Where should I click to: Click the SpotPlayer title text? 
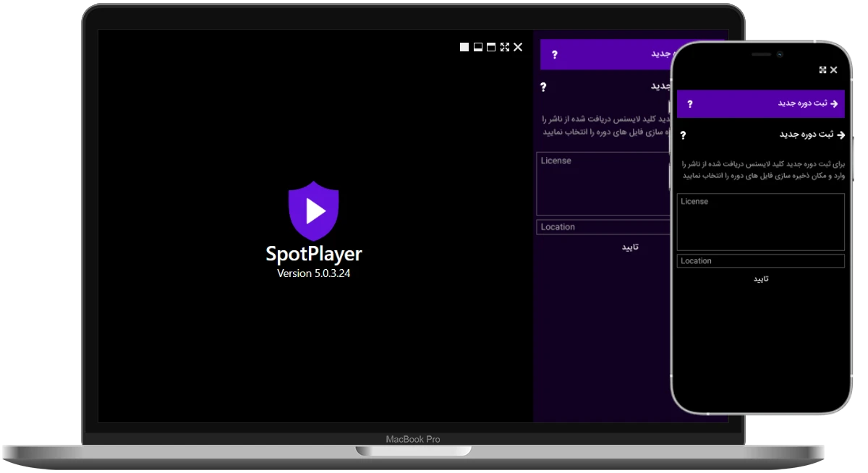314,254
